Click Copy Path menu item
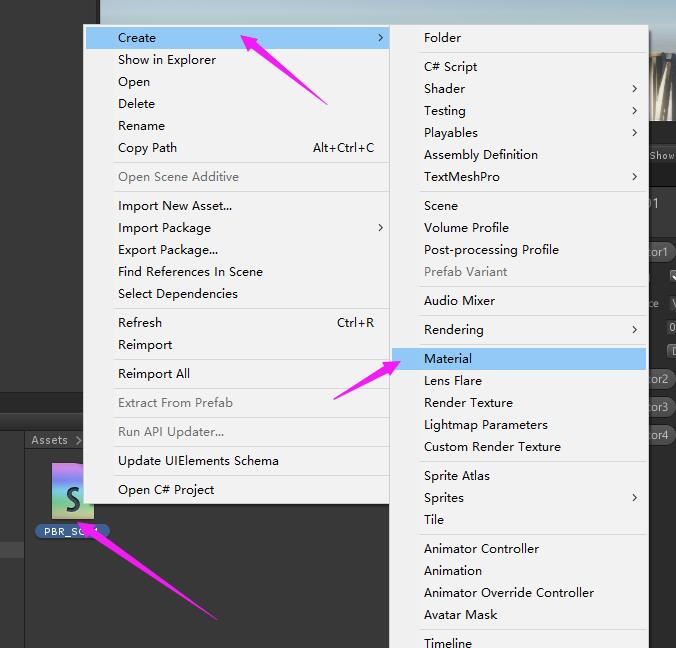Image resolution: width=676 pixels, height=648 pixels. pos(147,148)
